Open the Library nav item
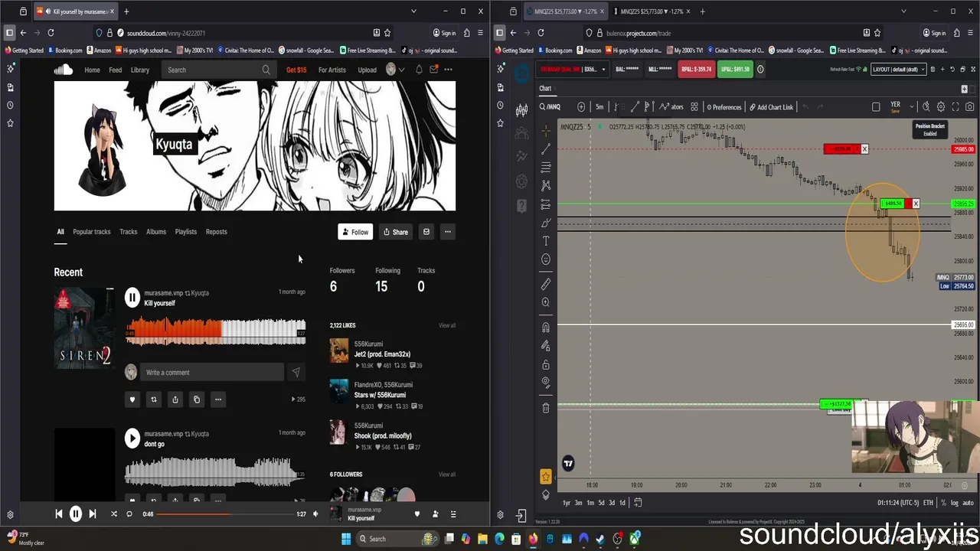Image resolution: width=980 pixels, height=551 pixels. (139, 70)
